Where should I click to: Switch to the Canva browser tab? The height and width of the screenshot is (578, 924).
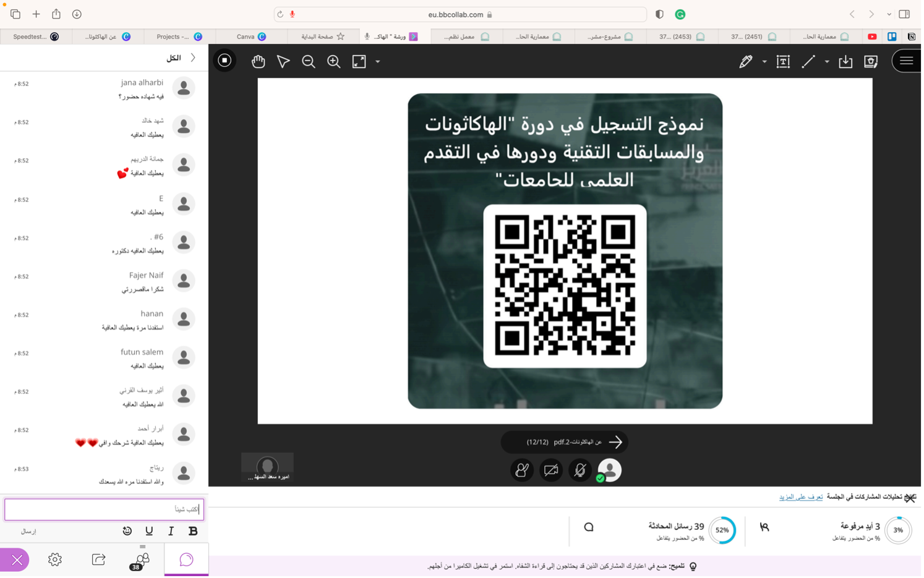[x=250, y=36]
